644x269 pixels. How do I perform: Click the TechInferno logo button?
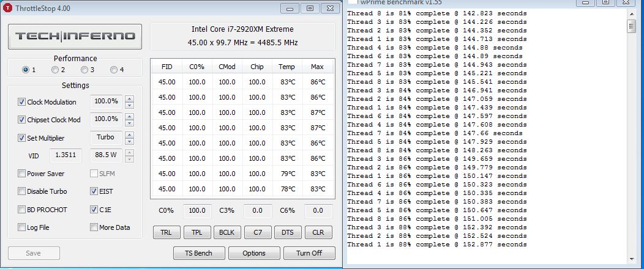75,37
